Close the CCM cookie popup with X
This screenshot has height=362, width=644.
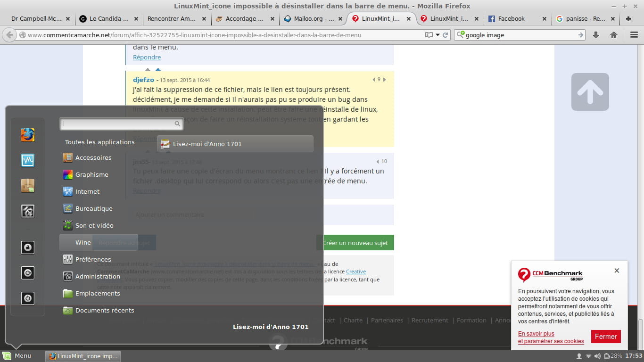click(x=617, y=271)
